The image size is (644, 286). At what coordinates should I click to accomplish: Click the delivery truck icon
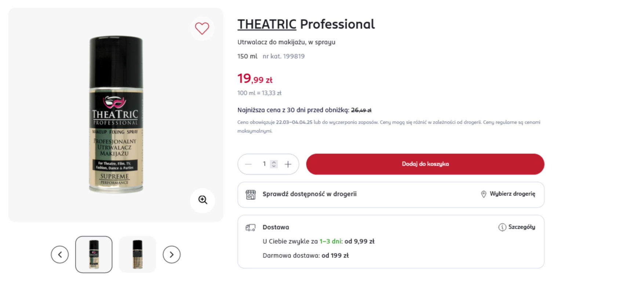[x=250, y=228]
